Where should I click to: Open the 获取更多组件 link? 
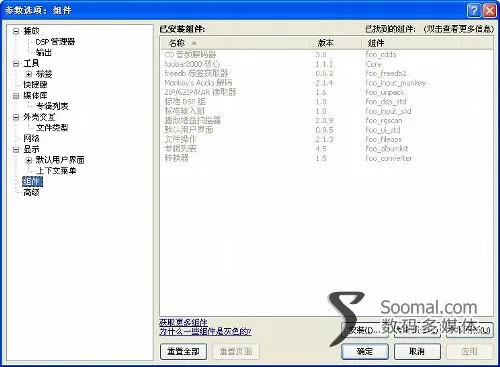(x=183, y=322)
